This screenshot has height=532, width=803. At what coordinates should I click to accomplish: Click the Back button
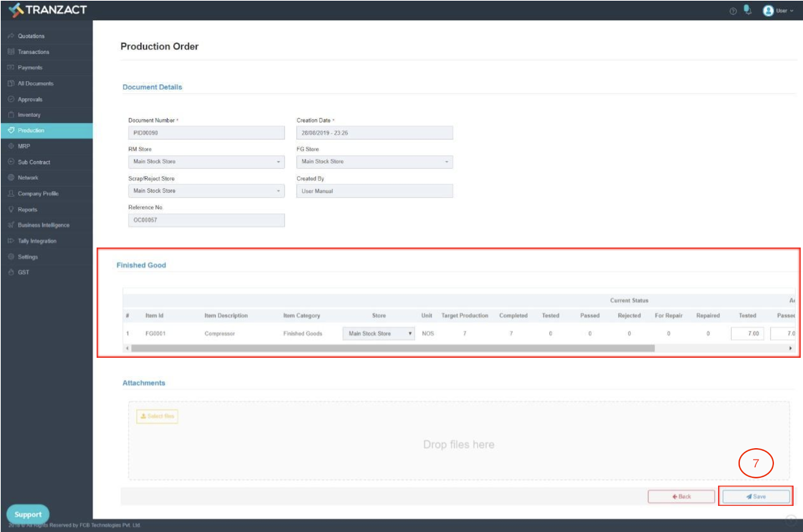(x=681, y=496)
